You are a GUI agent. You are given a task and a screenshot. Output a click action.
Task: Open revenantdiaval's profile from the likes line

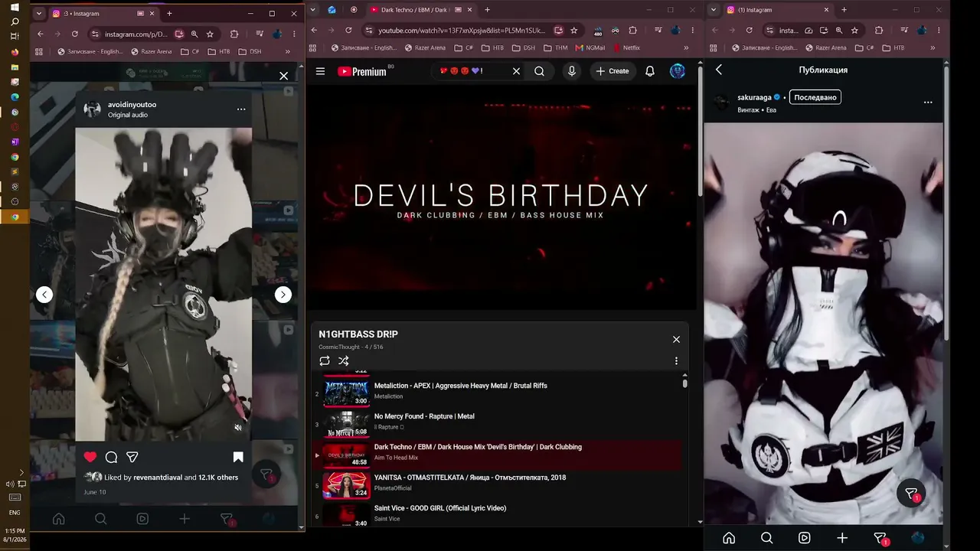[x=158, y=478]
